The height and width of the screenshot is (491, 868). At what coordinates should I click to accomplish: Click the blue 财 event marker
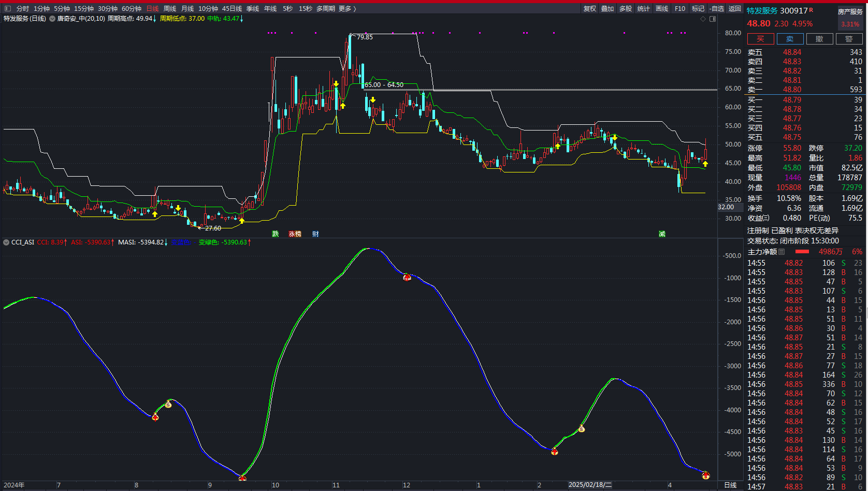coord(315,234)
